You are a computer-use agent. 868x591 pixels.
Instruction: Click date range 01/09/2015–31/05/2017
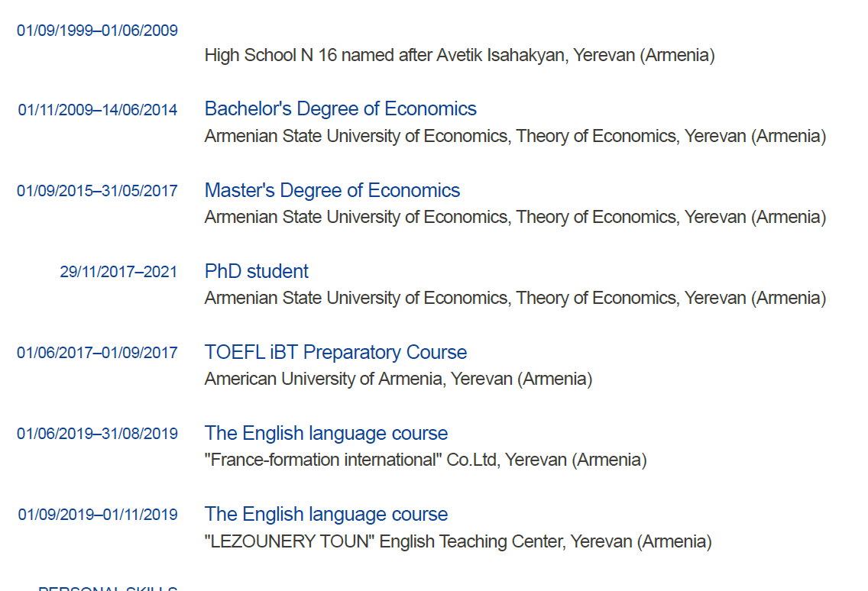(x=98, y=191)
